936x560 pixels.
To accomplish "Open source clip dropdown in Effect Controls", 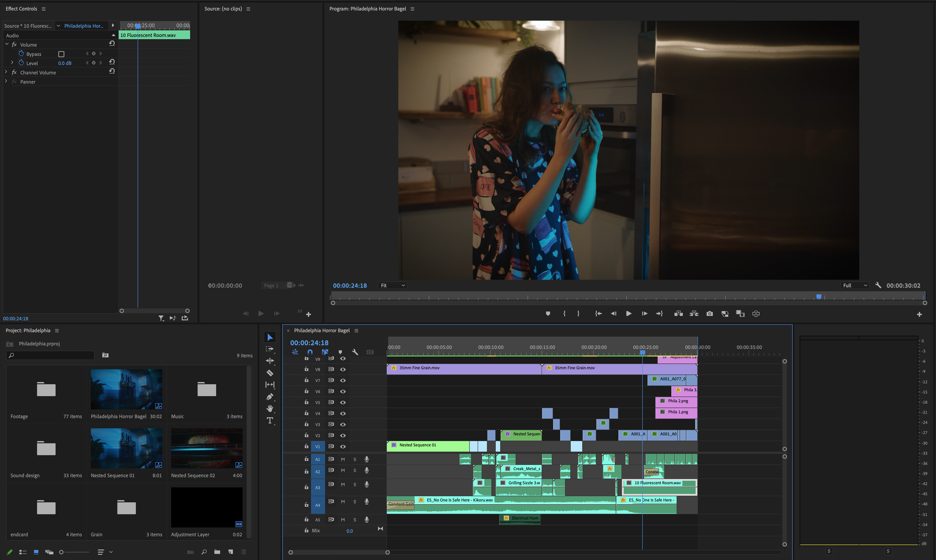I will pos(58,26).
